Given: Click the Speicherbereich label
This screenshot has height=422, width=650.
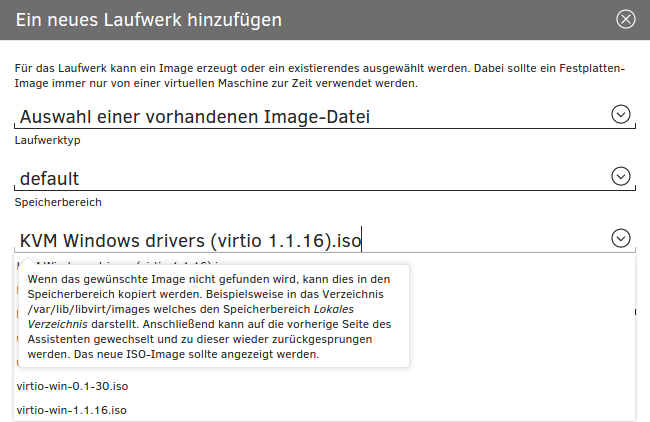Looking at the screenshot, I should click(x=58, y=202).
